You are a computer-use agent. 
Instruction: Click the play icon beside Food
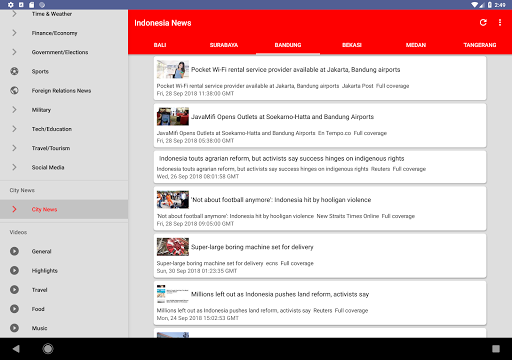click(x=14, y=309)
